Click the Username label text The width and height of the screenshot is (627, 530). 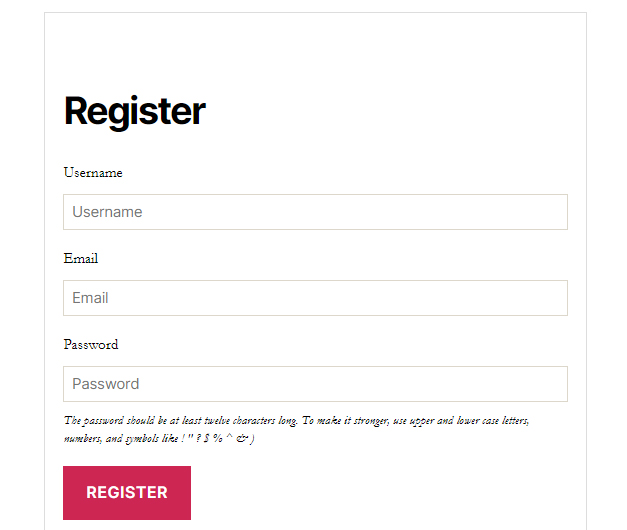pos(93,173)
